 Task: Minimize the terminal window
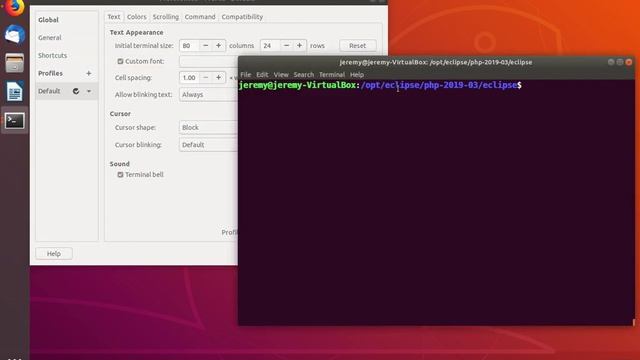pyautogui.click(x=611, y=62)
